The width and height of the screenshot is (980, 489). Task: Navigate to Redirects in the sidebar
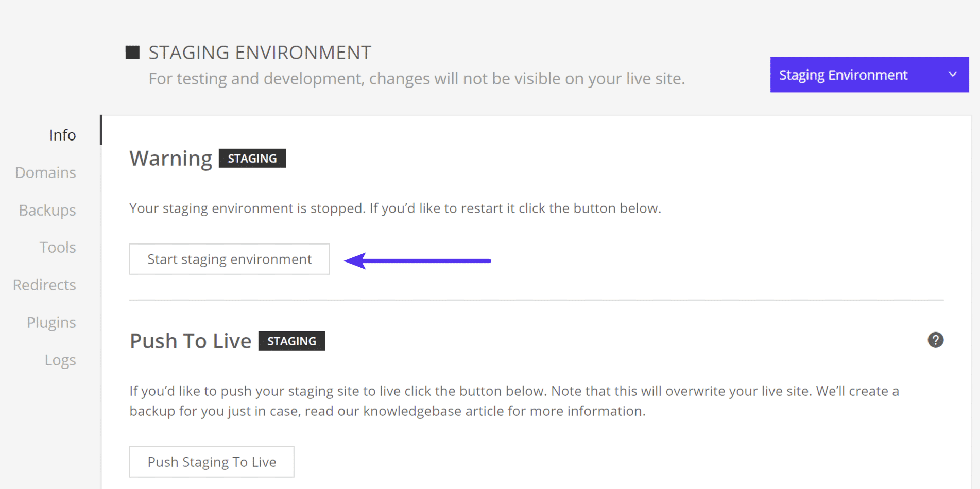click(x=44, y=285)
